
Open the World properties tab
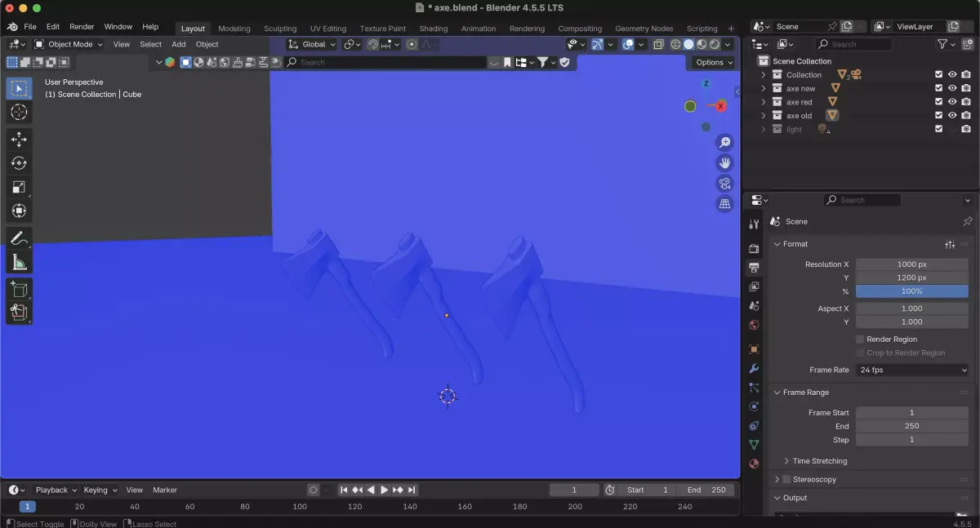point(754,325)
